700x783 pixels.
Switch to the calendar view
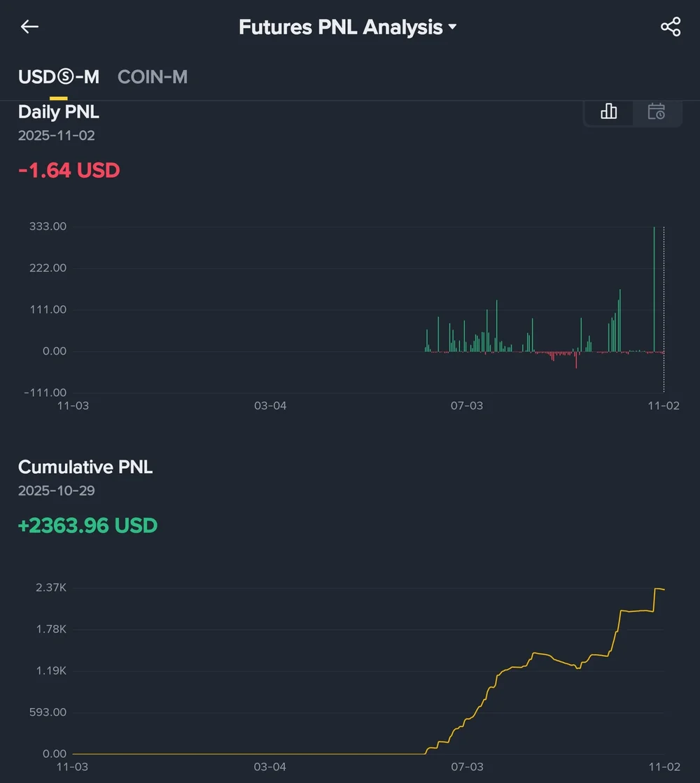[x=656, y=111]
